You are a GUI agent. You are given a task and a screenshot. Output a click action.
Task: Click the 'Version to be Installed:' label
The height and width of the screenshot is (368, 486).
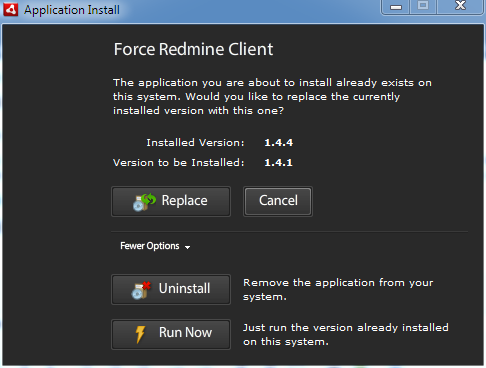(179, 163)
